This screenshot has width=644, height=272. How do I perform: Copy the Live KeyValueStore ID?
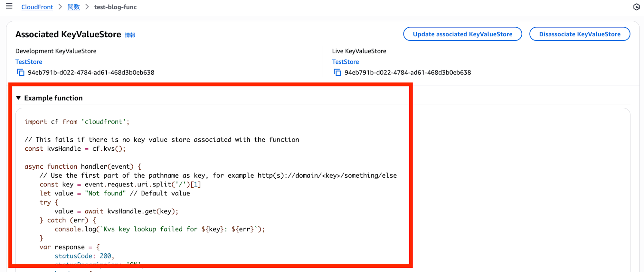337,72
